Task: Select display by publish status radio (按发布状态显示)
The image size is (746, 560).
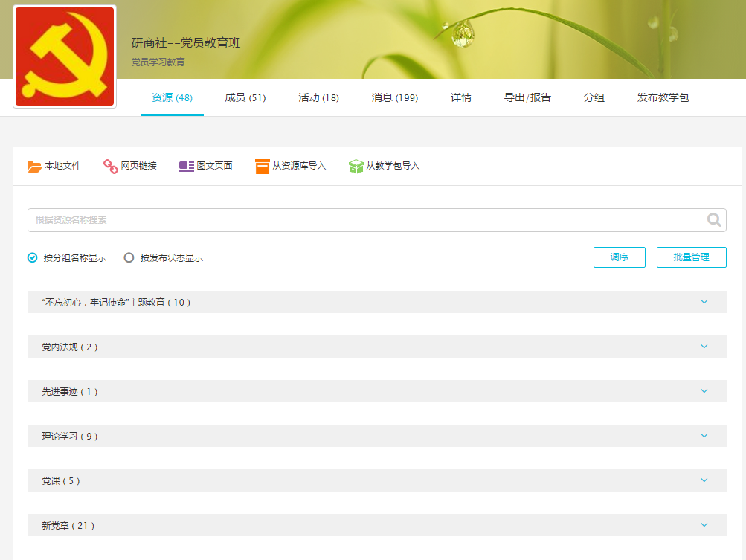Action: tap(129, 258)
